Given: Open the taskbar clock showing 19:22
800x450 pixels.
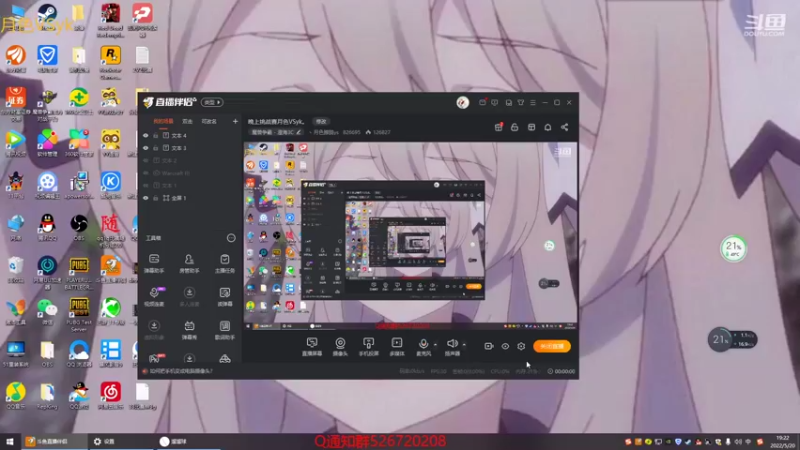Looking at the screenshot, I should [x=783, y=442].
